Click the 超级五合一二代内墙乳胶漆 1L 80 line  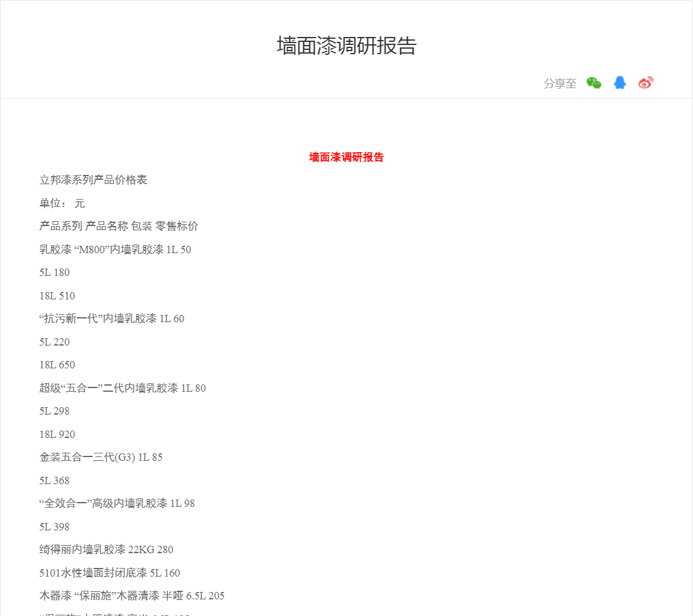pos(123,388)
